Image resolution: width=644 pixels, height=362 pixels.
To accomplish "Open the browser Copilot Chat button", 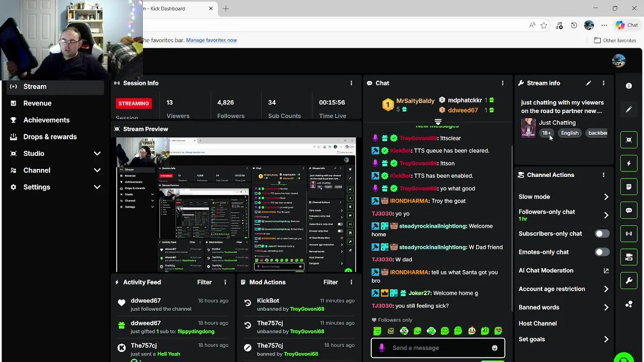I will (x=626, y=25).
